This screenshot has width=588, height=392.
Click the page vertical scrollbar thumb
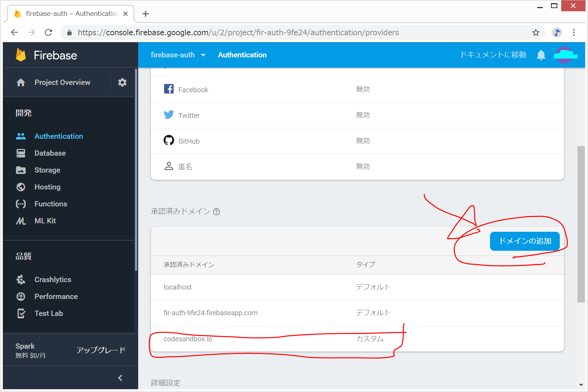click(x=581, y=224)
